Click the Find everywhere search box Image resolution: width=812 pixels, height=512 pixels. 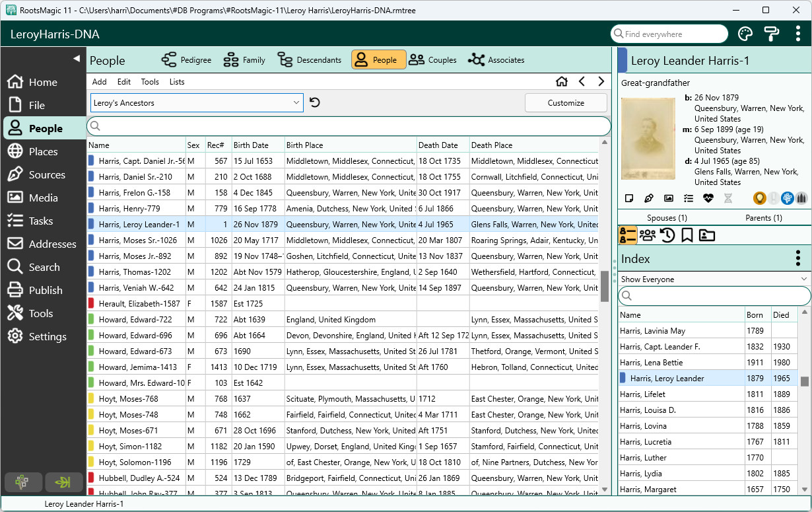pyautogui.click(x=669, y=34)
